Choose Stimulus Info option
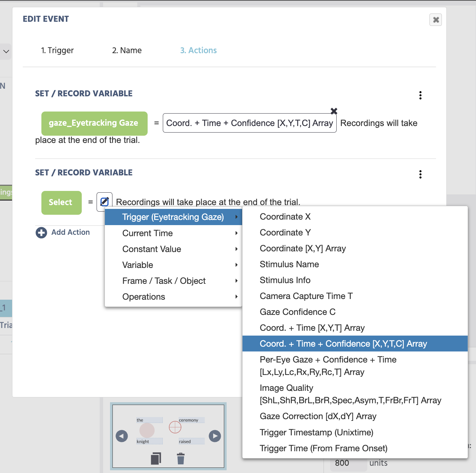The image size is (476, 473). (x=355, y=280)
